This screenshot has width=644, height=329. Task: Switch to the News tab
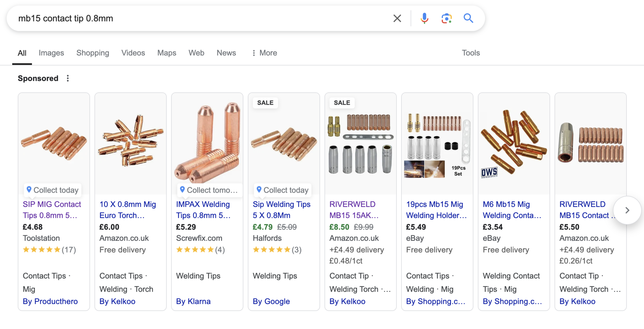[226, 53]
